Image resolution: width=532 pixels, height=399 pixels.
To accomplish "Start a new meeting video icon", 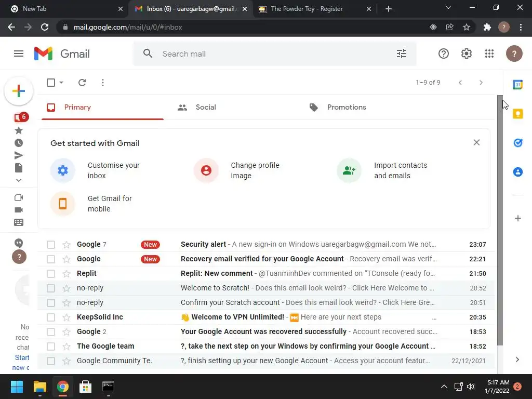I will click(x=19, y=210).
